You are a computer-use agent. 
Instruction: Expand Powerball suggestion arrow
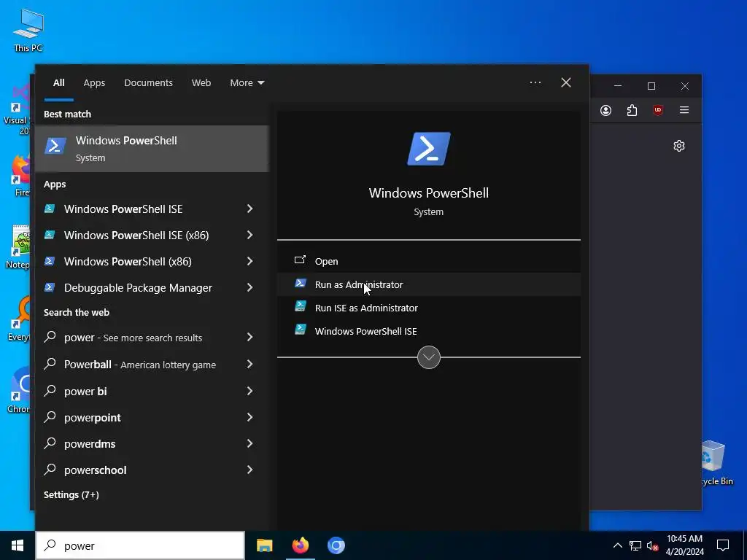tap(249, 364)
